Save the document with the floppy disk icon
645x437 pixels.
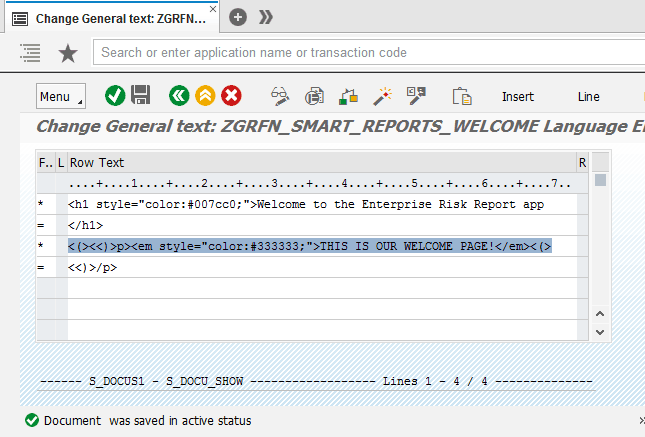(141, 96)
